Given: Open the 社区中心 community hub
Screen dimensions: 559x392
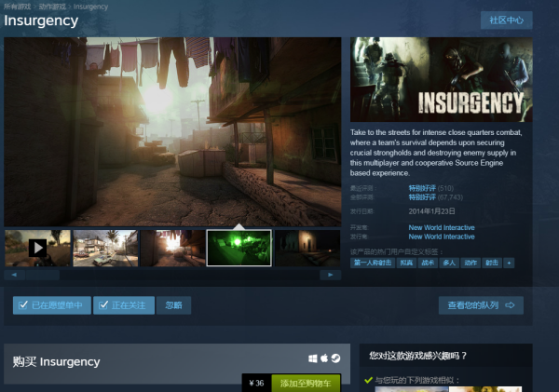Looking at the screenshot, I should [506, 20].
